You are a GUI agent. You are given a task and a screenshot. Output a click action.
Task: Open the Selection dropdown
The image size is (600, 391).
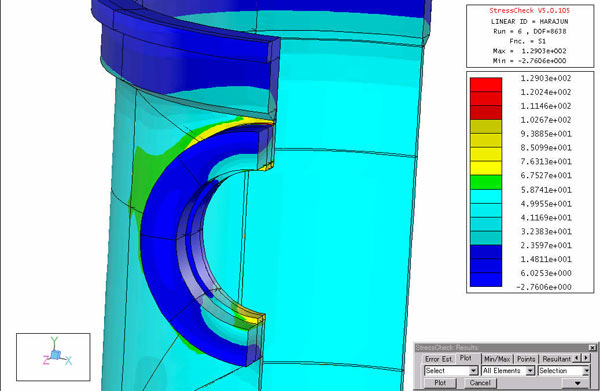(564, 370)
